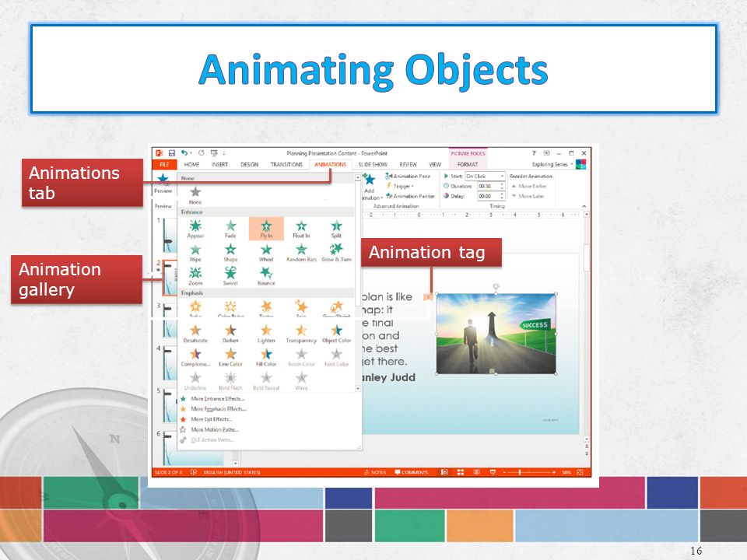Switch to the HOME tab

(x=191, y=164)
